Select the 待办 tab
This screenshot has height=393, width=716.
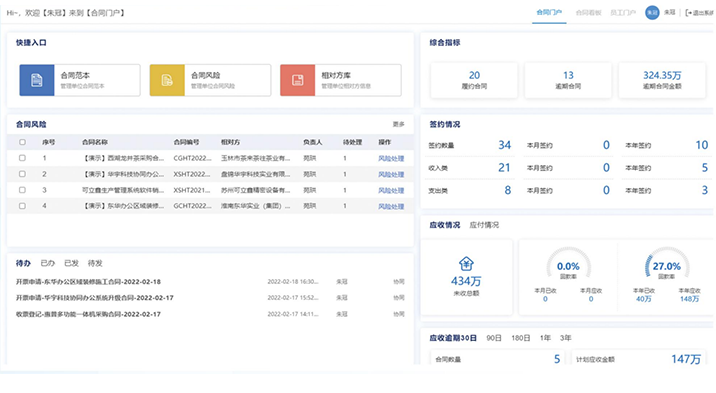tap(23, 263)
